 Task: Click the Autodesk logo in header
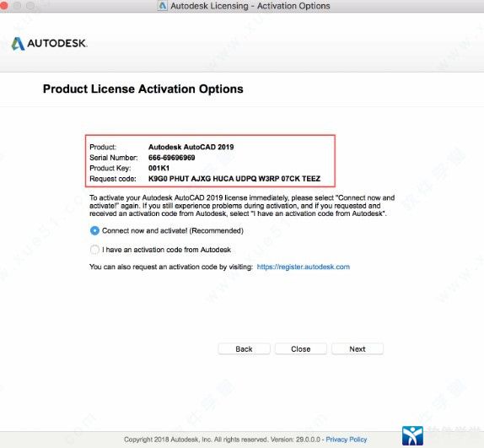tap(50, 43)
